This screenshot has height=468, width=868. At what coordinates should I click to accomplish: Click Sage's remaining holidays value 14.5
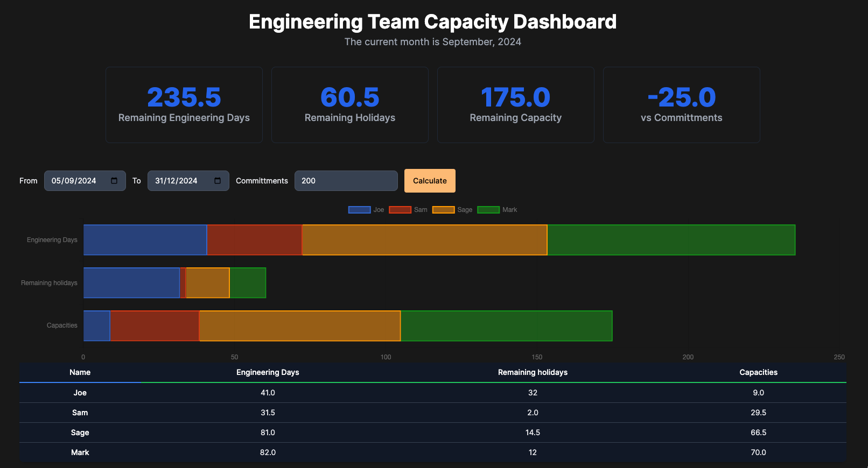pyautogui.click(x=533, y=432)
